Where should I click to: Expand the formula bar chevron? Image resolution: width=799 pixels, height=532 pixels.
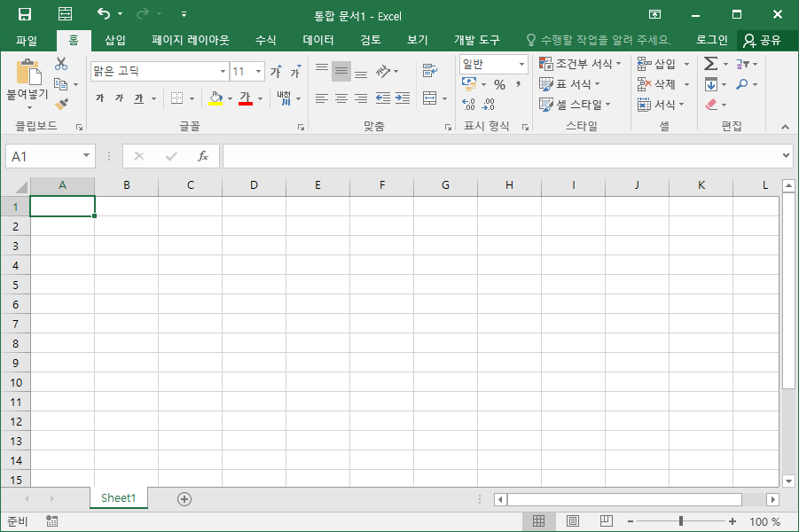click(786, 155)
